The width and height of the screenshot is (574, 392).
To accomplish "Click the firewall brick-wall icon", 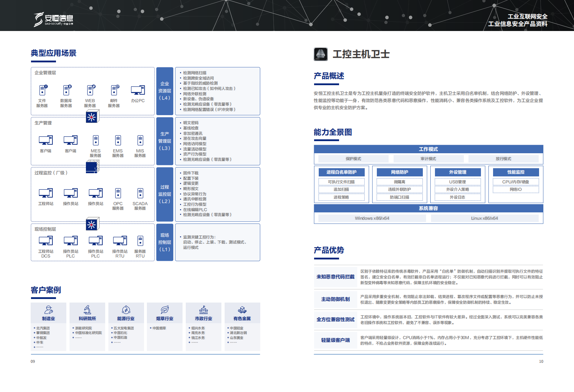I will point(93,166).
